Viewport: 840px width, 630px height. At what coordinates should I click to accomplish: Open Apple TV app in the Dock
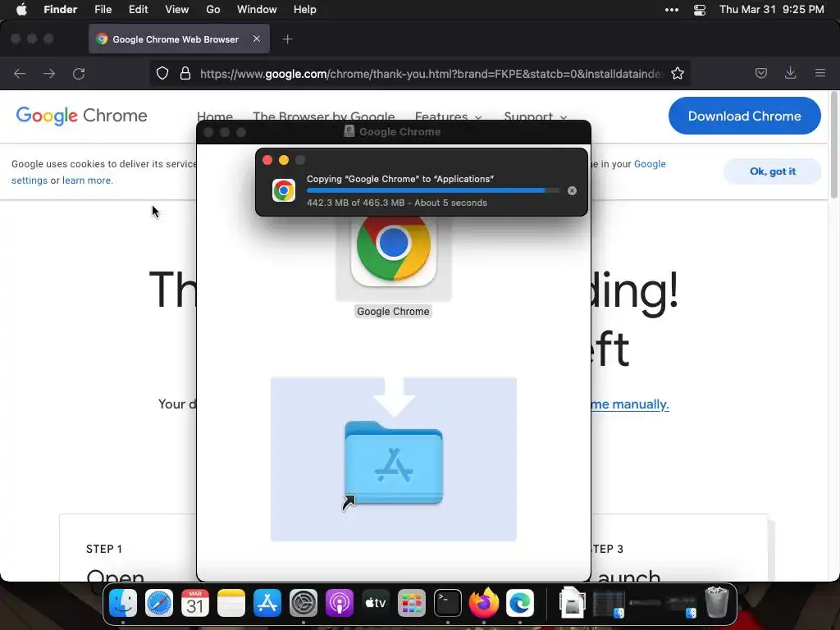[376, 603]
